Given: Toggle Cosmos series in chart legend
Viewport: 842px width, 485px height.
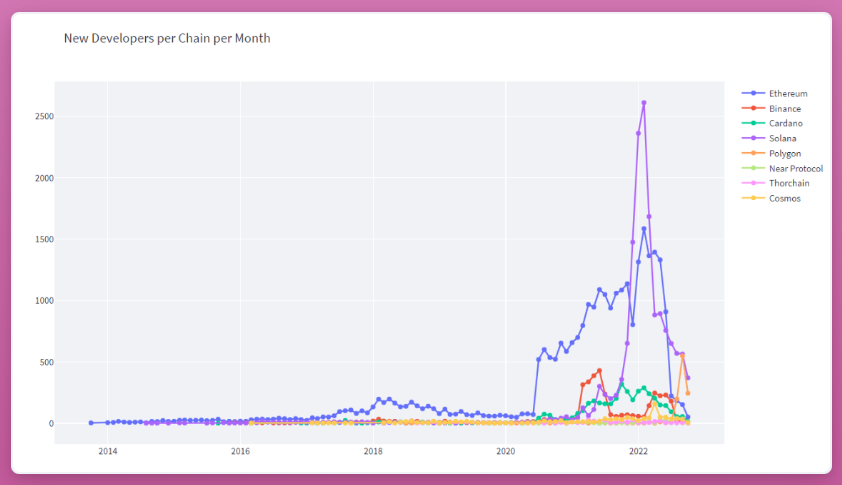Looking at the screenshot, I should click(x=771, y=198).
